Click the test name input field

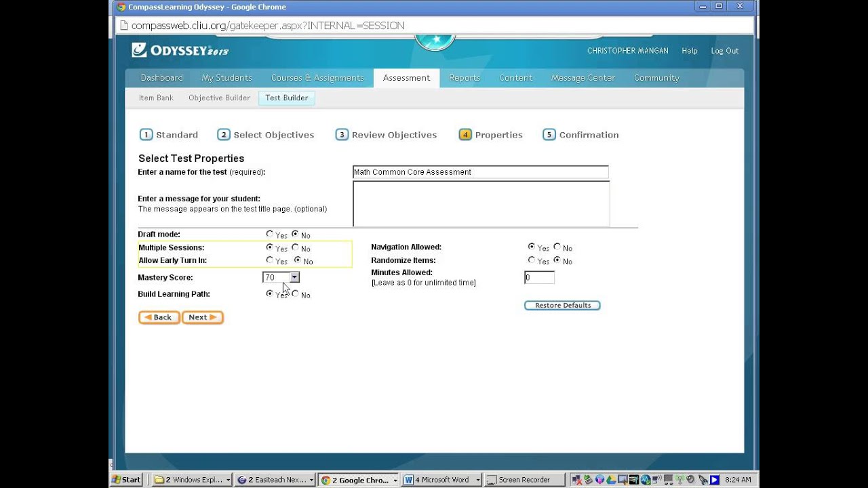[480, 172]
